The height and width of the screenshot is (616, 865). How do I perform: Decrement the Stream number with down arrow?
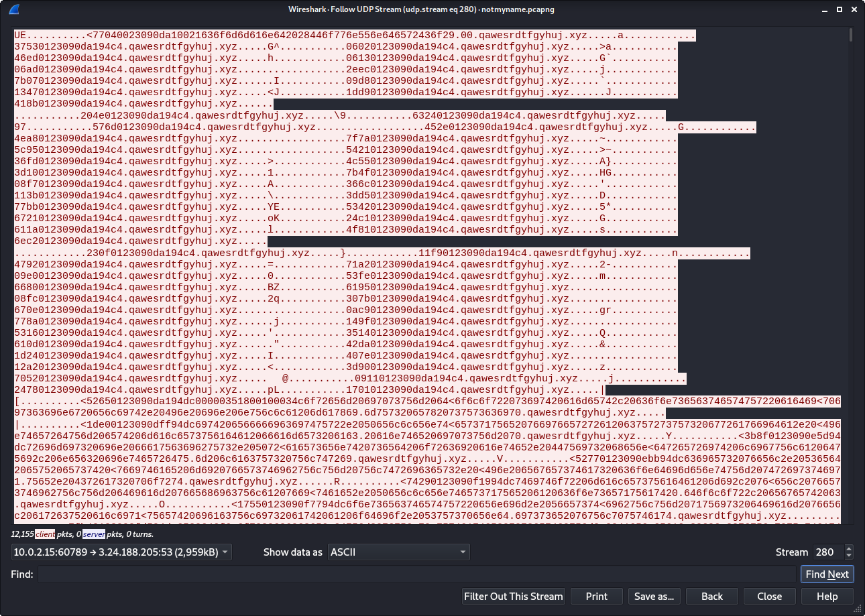pyautogui.click(x=849, y=556)
